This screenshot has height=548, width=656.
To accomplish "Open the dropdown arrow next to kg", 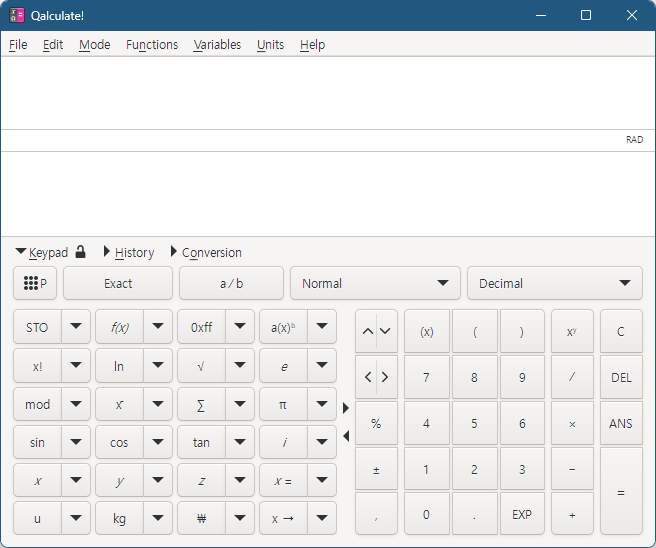I will pyautogui.click(x=158, y=518).
